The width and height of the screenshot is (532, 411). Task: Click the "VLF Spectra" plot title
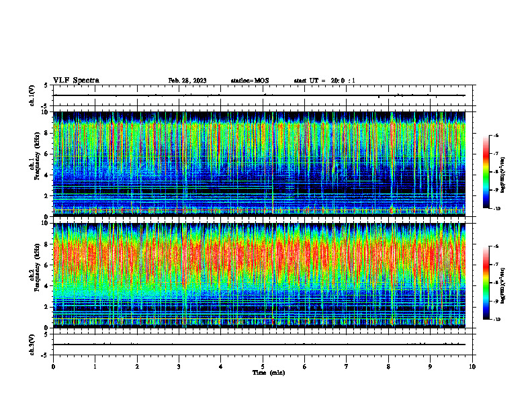pyautogui.click(x=76, y=81)
